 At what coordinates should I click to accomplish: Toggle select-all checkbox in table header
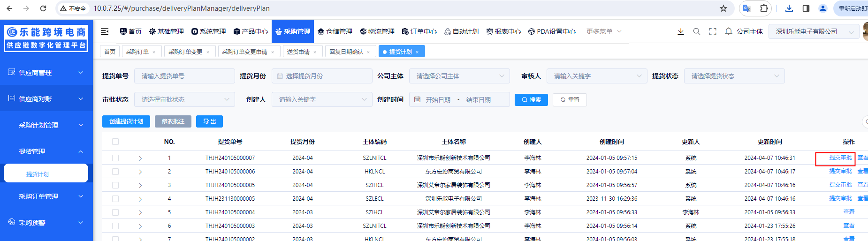[115, 142]
